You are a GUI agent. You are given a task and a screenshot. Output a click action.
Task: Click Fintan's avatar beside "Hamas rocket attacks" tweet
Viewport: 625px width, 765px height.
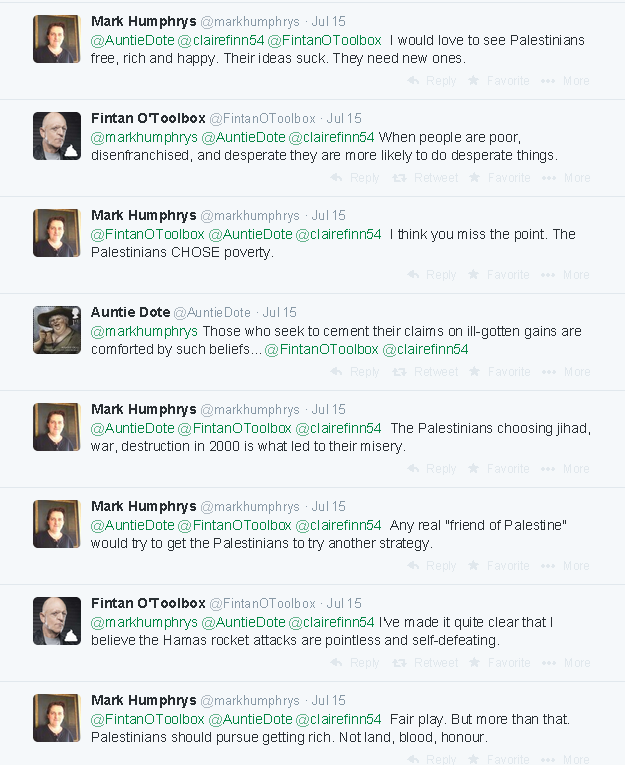[x=57, y=621]
